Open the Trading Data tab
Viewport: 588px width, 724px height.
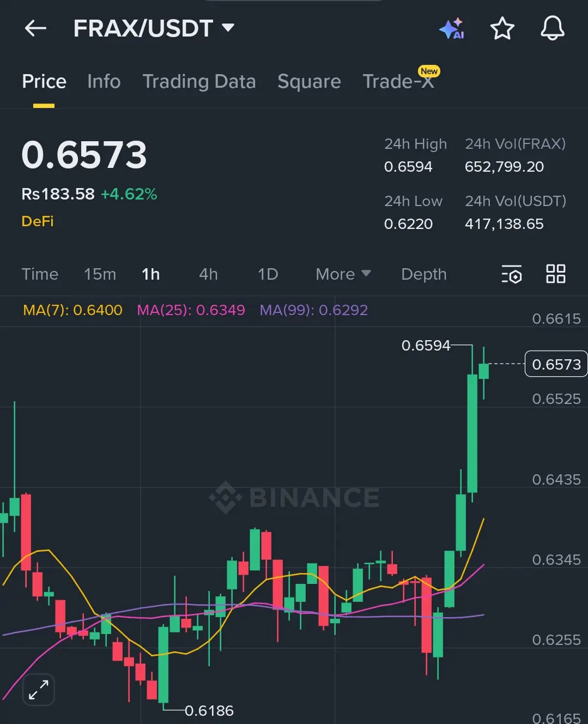pos(199,81)
